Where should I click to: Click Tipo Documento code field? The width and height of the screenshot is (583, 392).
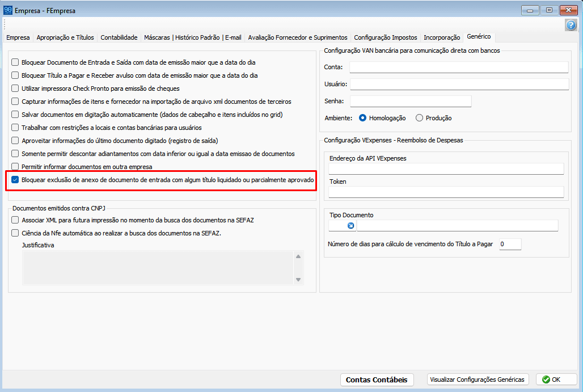click(x=337, y=225)
